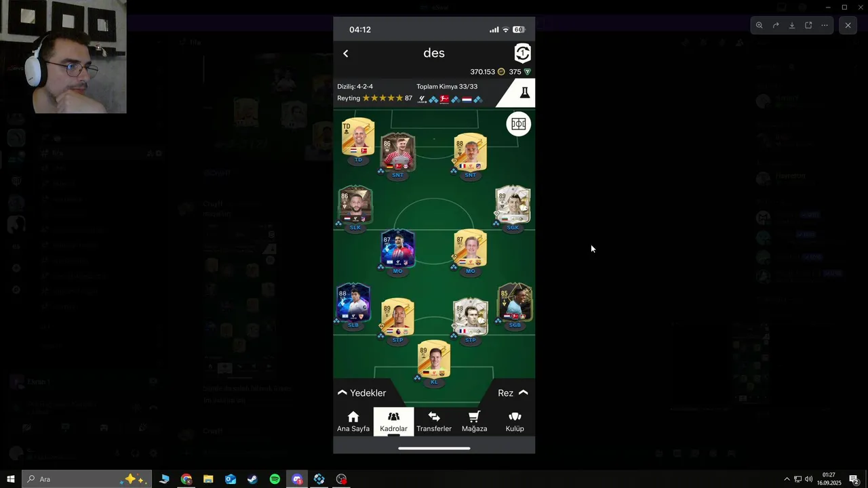Open the Kulüp club tab
868x488 pixels.
click(x=515, y=422)
